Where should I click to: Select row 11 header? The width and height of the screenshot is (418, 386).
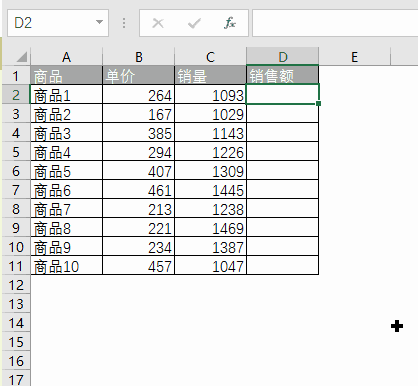pos(16,266)
